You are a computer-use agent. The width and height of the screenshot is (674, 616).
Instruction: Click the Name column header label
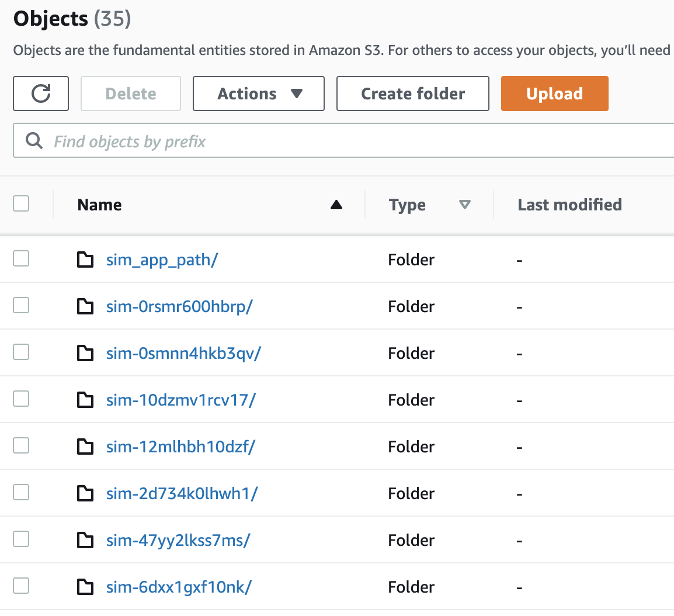pyautogui.click(x=100, y=205)
